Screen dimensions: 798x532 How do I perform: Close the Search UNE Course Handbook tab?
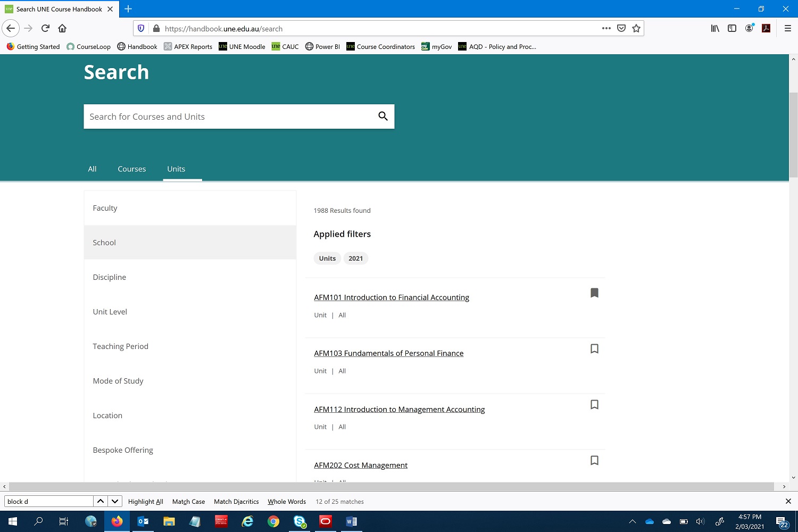(110, 9)
